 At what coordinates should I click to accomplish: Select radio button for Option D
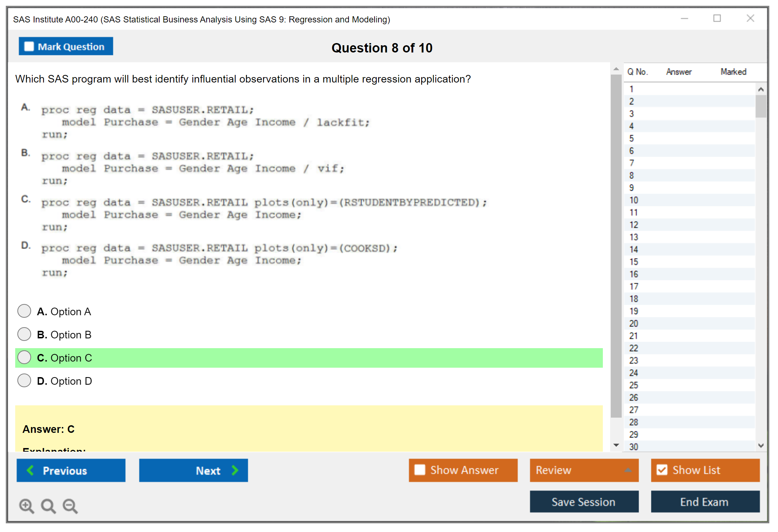(24, 381)
